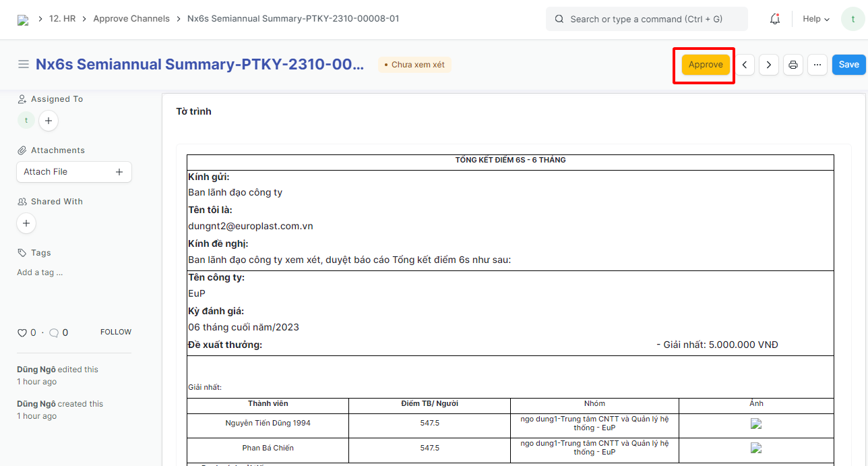The width and height of the screenshot is (868, 466).
Task: Click the home logo icon
Action: pos(24,20)
